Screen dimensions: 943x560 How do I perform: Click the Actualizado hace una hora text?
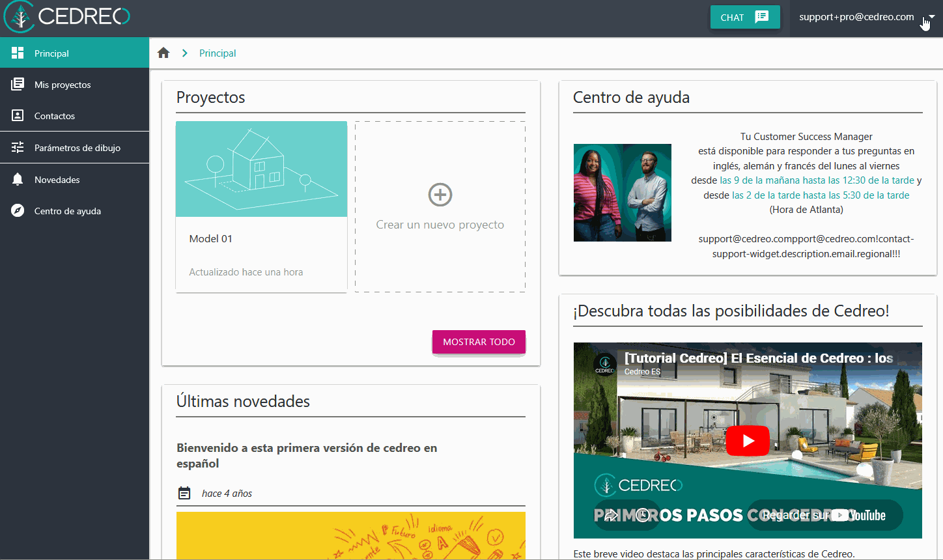(246, 272)
